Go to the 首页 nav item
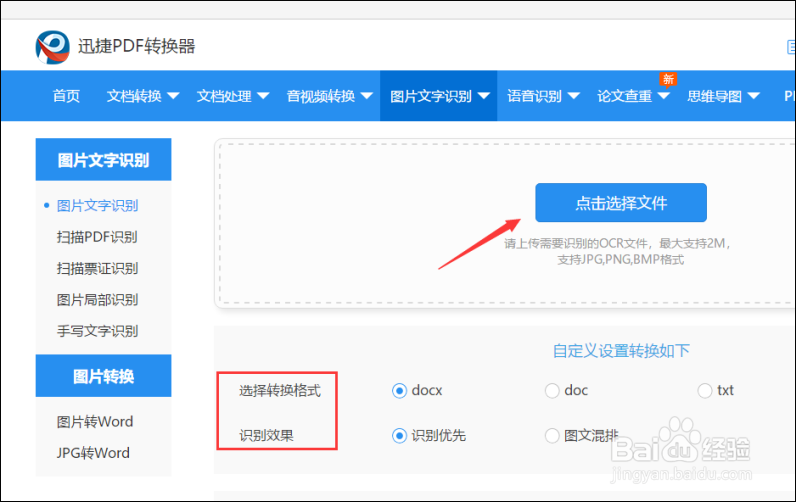Image resolution: width=796 pixels, height=502 pixels. click(67, 96)
